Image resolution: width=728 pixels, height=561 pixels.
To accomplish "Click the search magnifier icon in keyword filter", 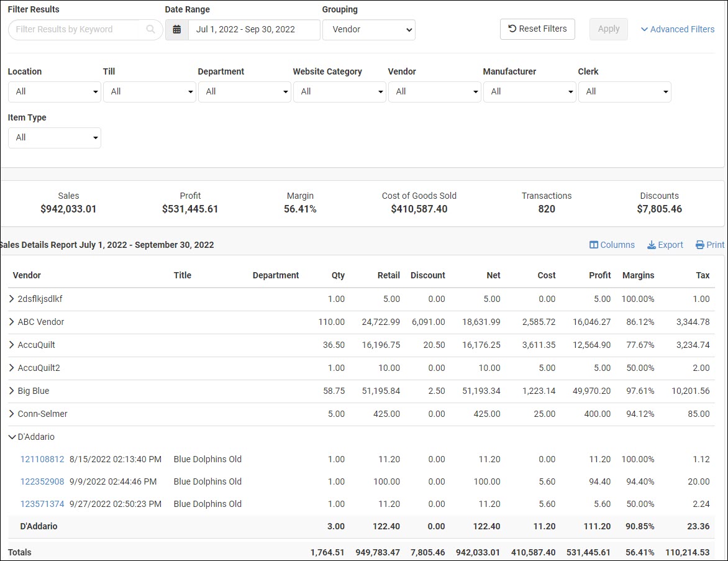I will [x=150, y=29].
